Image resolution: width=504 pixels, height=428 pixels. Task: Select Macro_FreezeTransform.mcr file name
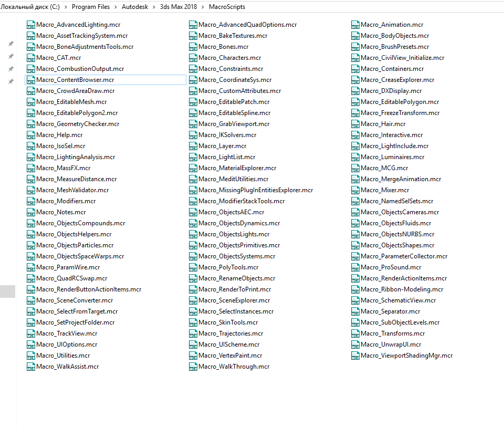coord(400,113)
